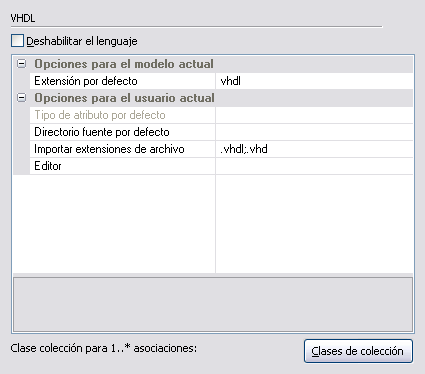Select Directorio fuente por defecto row label
Image resolution: width=425 pixels, height=374 pixels.
click(x=122, y=132)
